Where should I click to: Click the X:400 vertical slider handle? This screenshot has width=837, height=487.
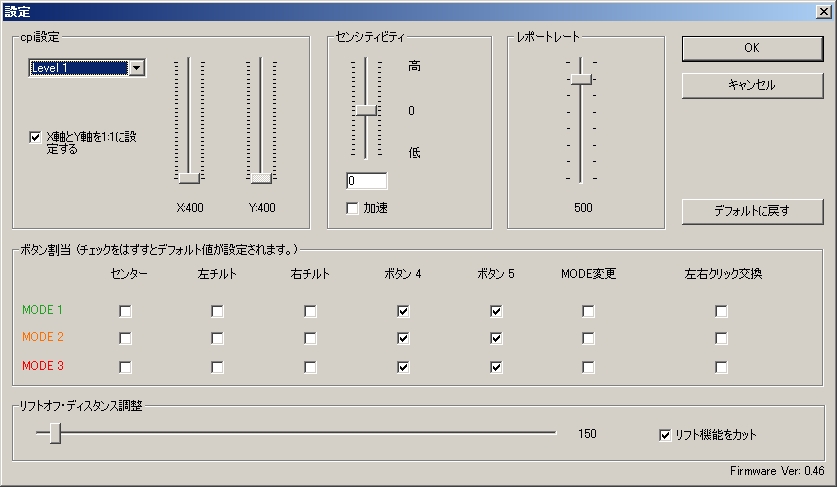(189, 178)
